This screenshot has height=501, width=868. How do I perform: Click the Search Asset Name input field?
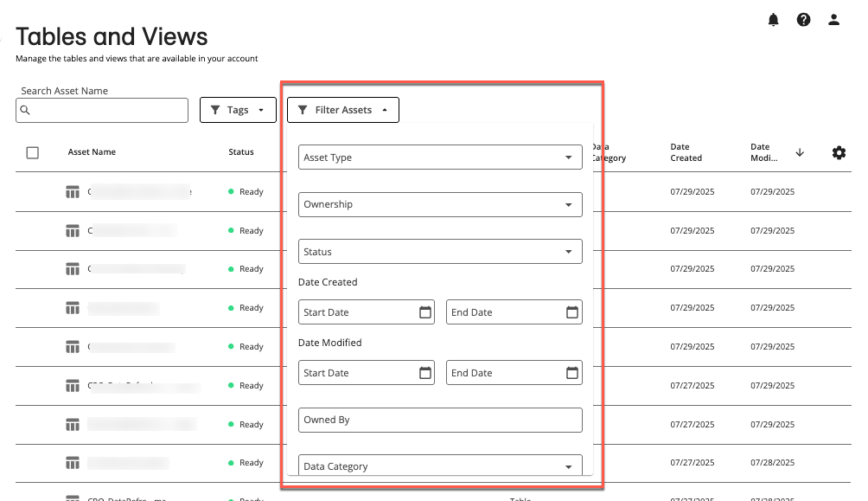pos(102,110)
